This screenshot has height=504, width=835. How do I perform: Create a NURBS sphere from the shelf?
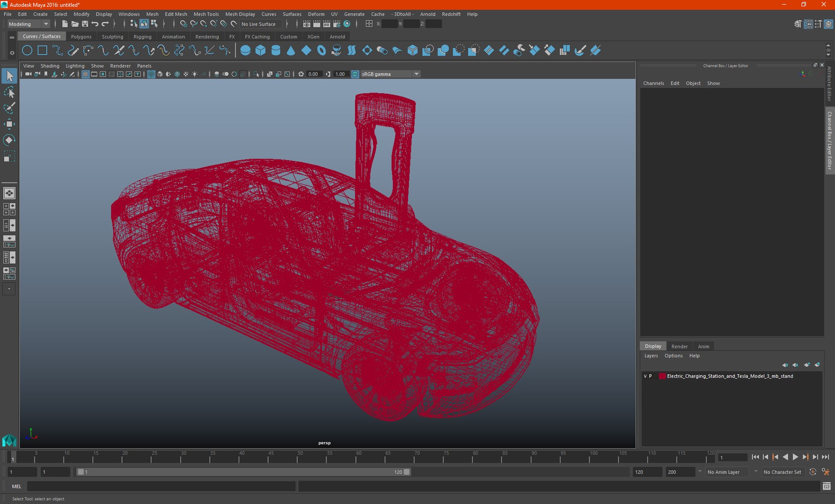click(x=245, y=50)
